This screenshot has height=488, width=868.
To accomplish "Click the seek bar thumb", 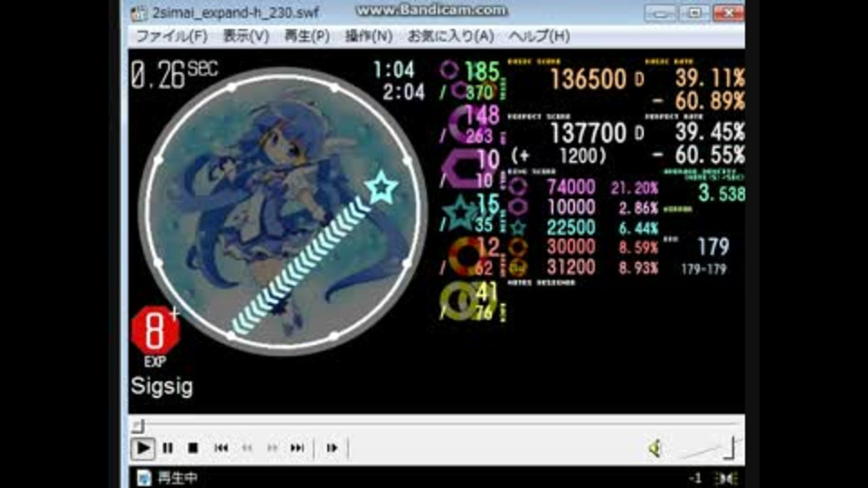I will tap(138, 426).
